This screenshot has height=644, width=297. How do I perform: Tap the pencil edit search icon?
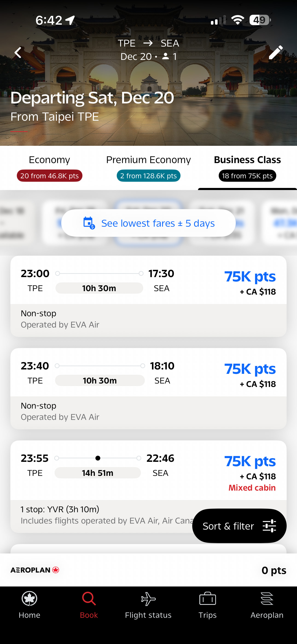coord(276,52)
